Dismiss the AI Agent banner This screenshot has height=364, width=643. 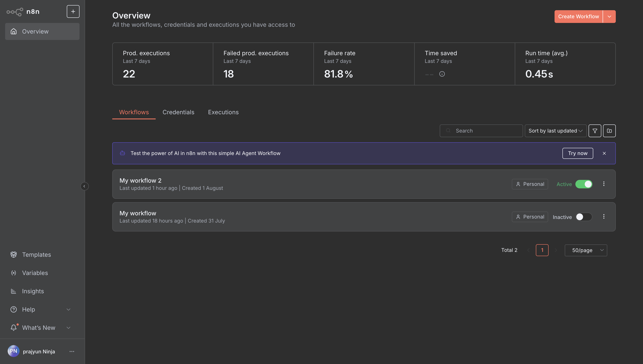pyautogui.click(x=604, y=153)
